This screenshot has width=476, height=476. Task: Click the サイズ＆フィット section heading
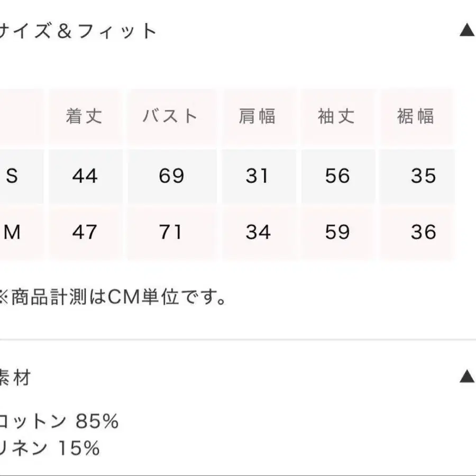click(x=79, y=31)
